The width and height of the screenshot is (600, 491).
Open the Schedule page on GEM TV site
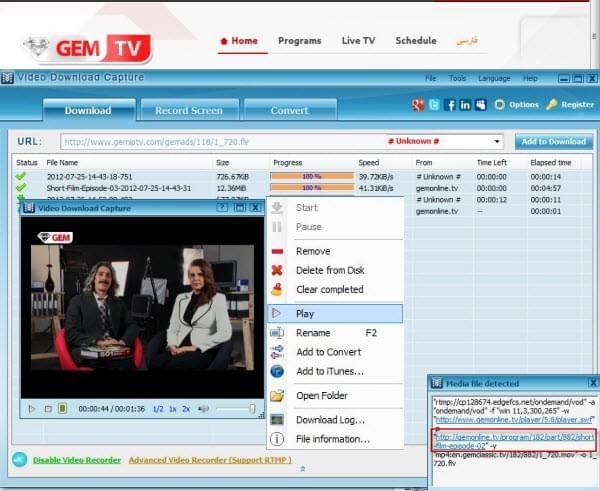tap(416, 41)
